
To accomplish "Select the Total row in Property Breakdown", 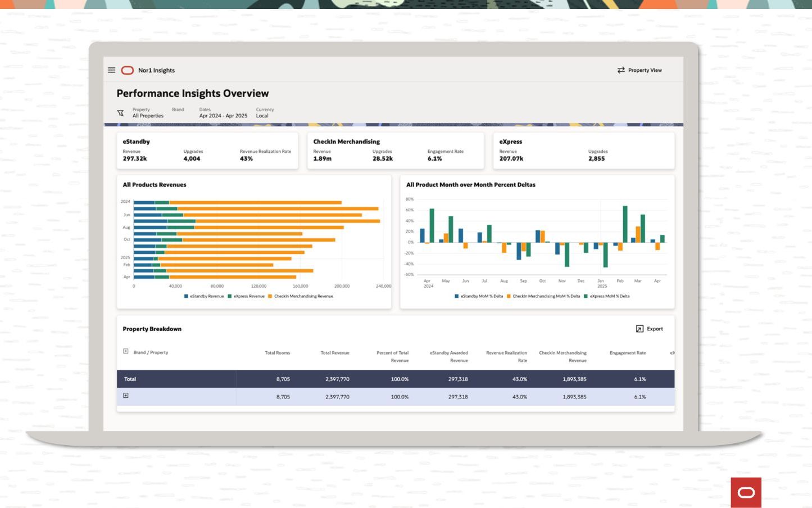I will (x=396, y=379).
